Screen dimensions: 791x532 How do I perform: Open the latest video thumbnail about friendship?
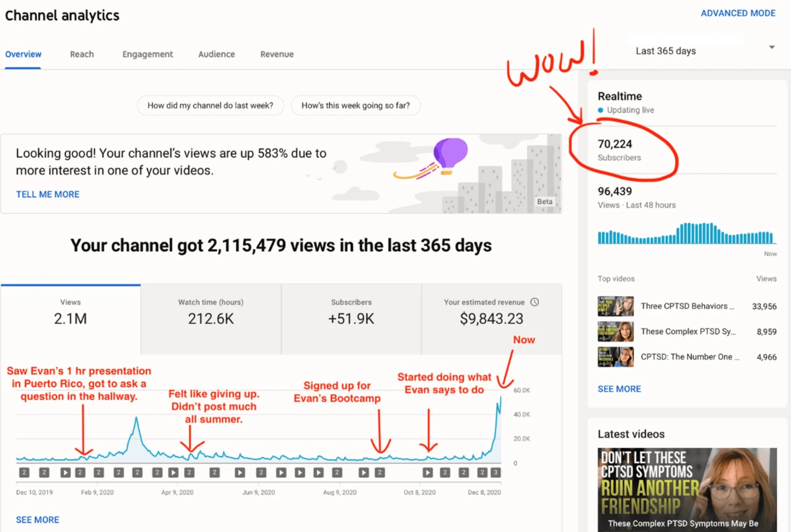(x=687, y=489)
